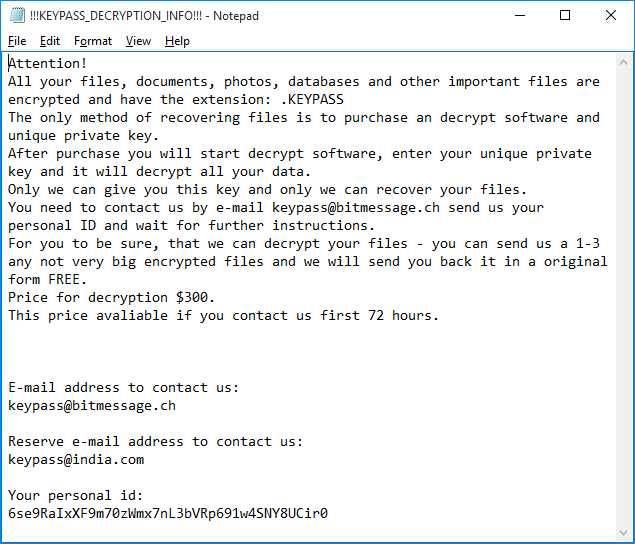Image resolution: width=635 pixels, height=544 pixels.
Task: Click the Your personal id: label line
Action: tap(76, 496)
